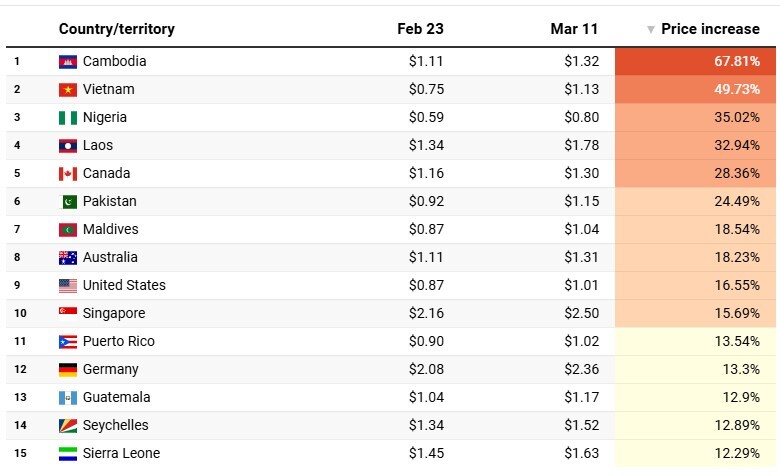The image size is (780, 476).
Task: Click the Nigeria flag icon
Action: click(68, 118)
